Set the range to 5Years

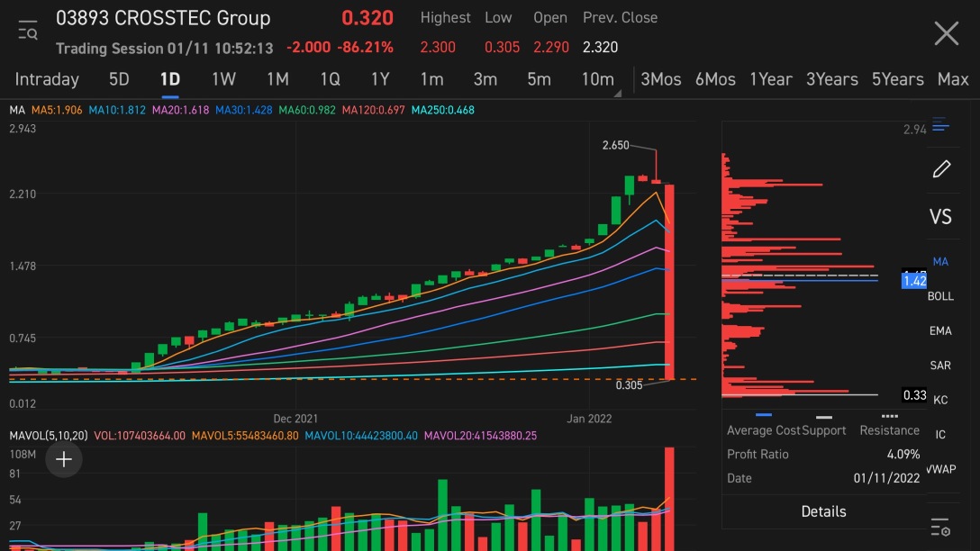[897, 79]
